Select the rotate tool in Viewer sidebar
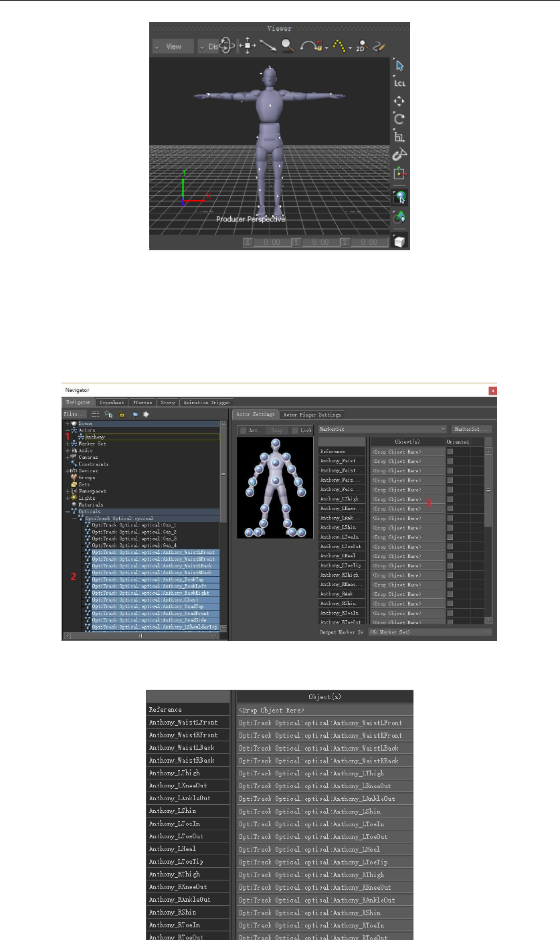560x940 pixels. tap(399, 119)
